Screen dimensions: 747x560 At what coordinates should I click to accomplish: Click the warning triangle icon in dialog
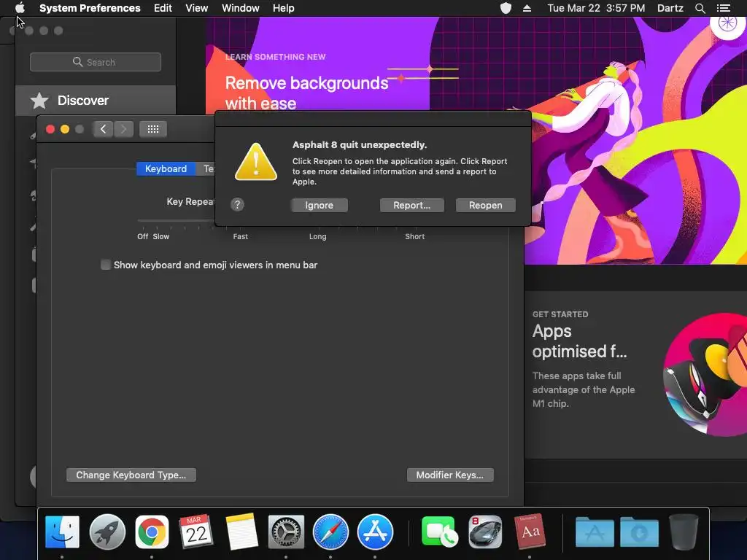256,162
